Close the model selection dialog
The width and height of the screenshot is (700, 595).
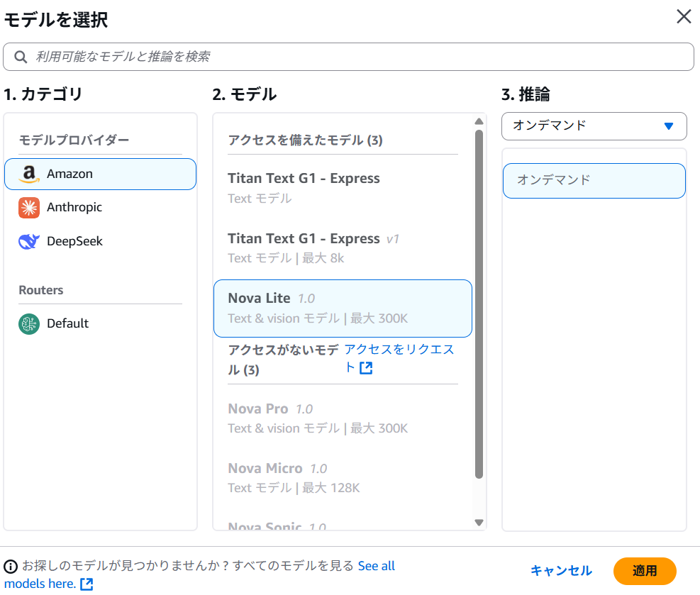684,16
